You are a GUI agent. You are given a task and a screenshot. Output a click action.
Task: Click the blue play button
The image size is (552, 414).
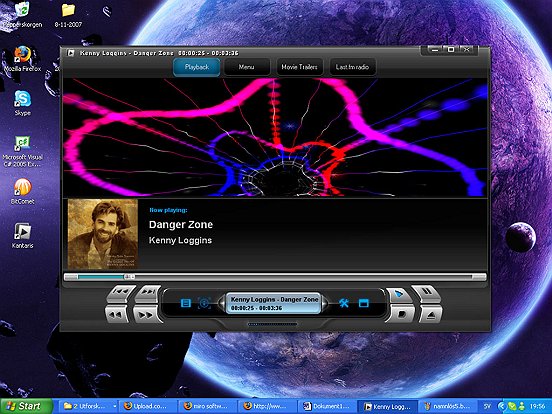(x=399, y=294)
